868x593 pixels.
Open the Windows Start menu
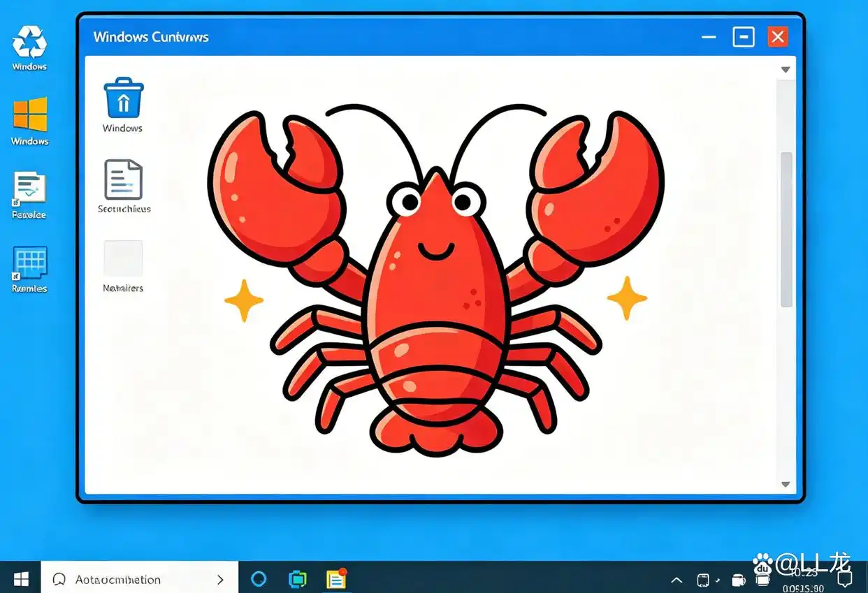click(20, 579)
